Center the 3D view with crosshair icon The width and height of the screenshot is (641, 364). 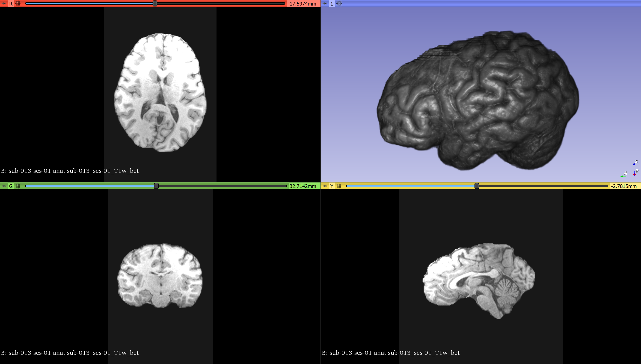[339, 3]
